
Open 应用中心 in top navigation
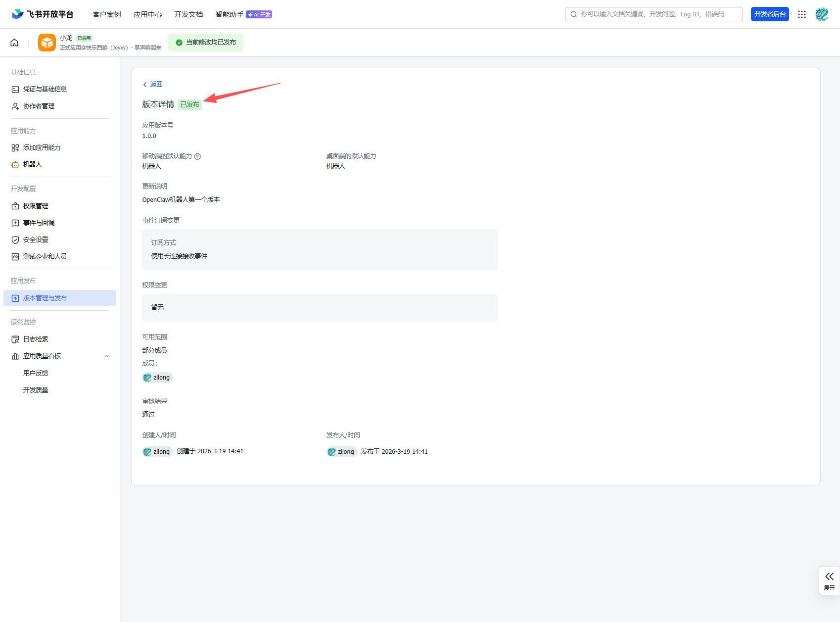pos(147,14)
